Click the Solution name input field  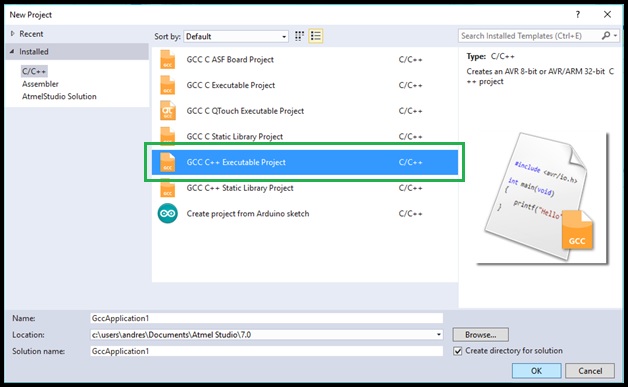click(266, 351)
